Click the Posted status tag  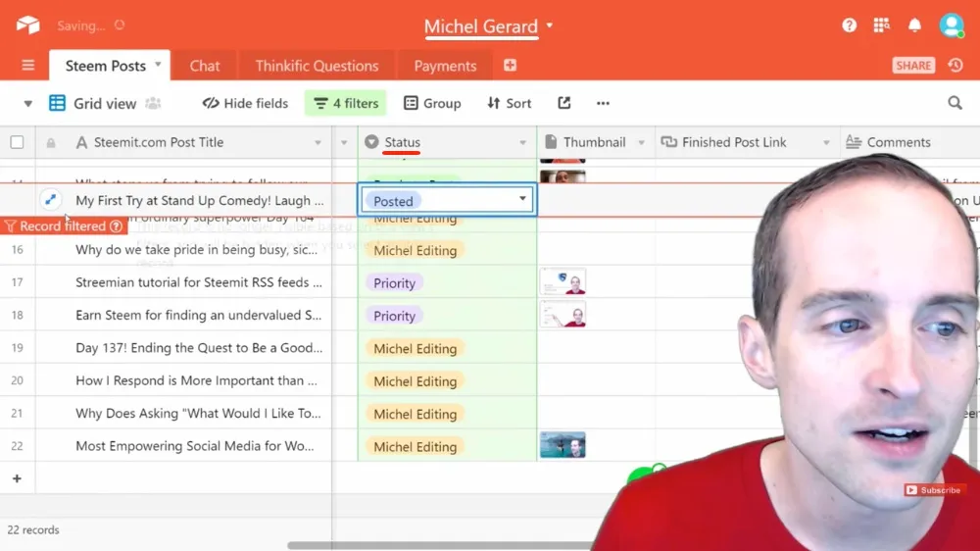tap(393, 201)
